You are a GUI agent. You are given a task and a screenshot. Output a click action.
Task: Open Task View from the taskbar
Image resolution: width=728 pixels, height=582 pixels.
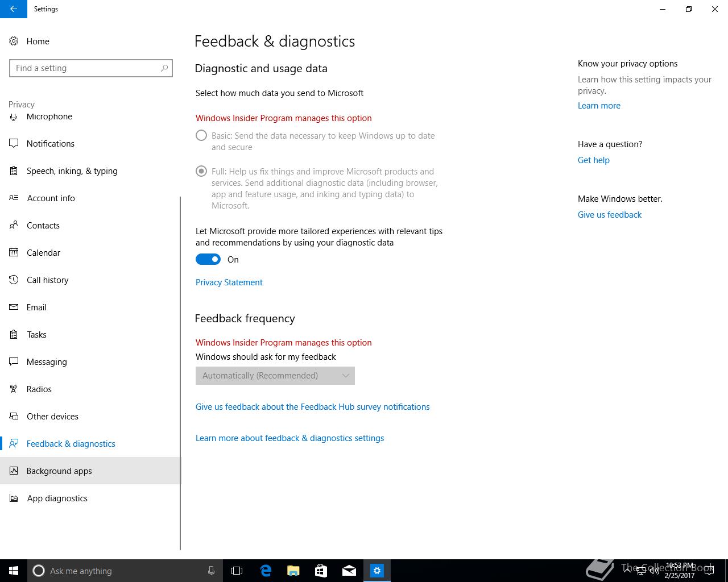coord(237,571)
